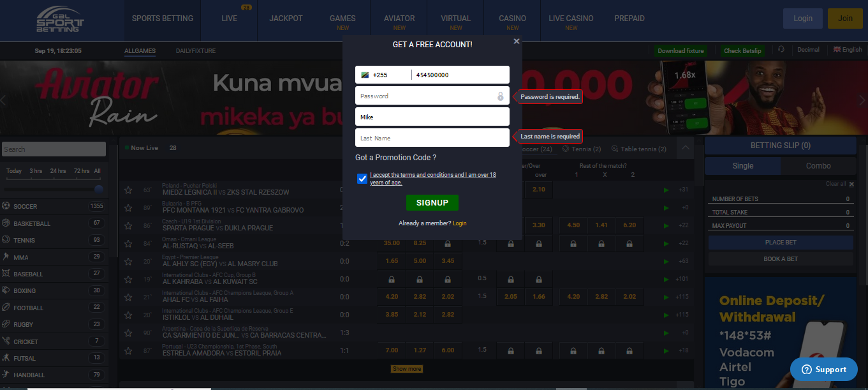Click the Baseball sport icon in the sidebar
Image resolution: width=868 pixels, height=390 pixels.
[6, 274]
